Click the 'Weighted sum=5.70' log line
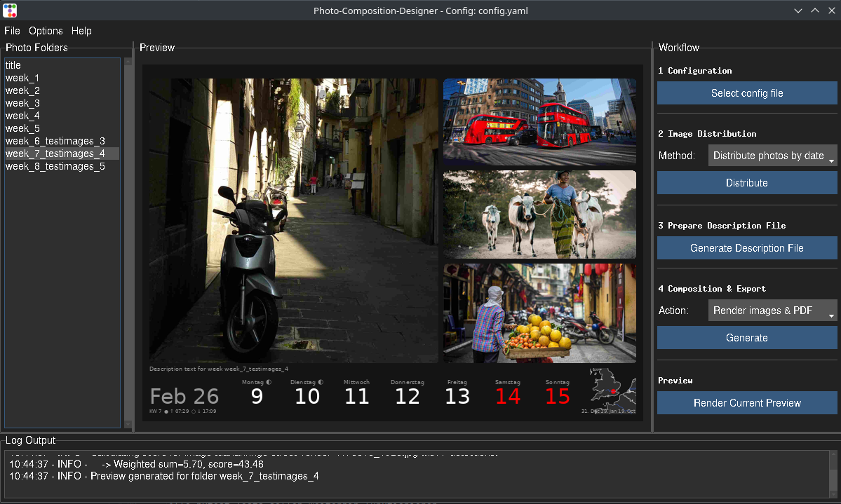Image resolution: width=841 pixels, height=504 pixels. pos(136,464)
